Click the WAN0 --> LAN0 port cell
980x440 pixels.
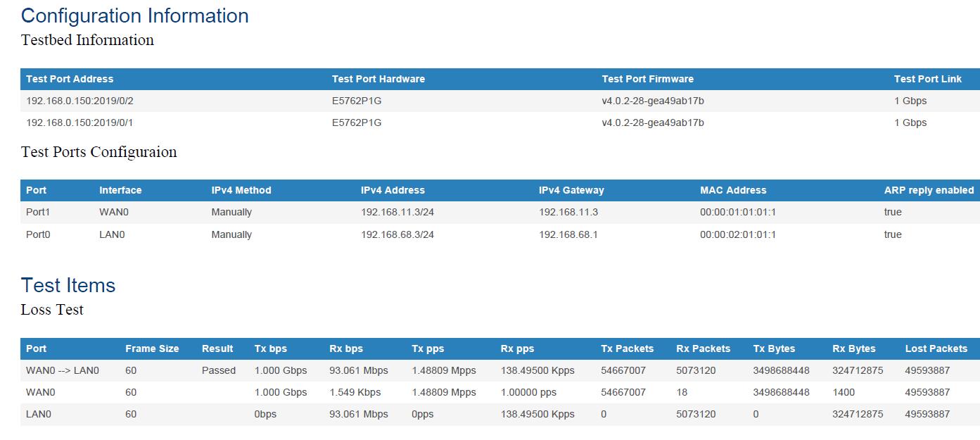click(x=63, y=370)
